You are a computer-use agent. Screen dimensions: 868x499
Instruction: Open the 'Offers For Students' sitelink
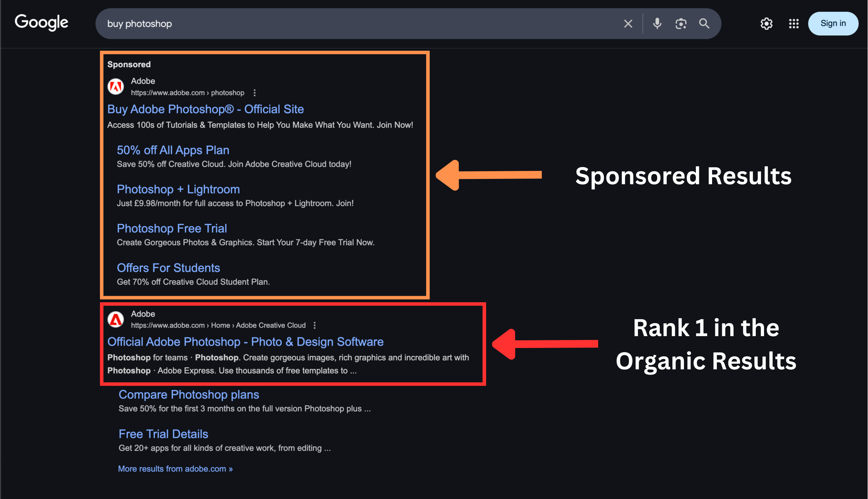tap(168, 268)
